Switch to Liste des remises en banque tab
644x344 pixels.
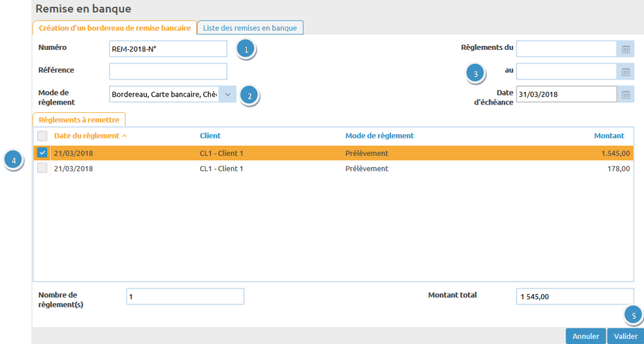pyautogui.click(x=250, y=28)
